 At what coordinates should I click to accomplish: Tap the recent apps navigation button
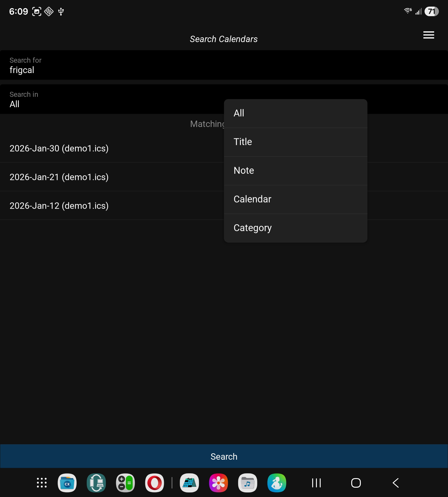point(316,482)
